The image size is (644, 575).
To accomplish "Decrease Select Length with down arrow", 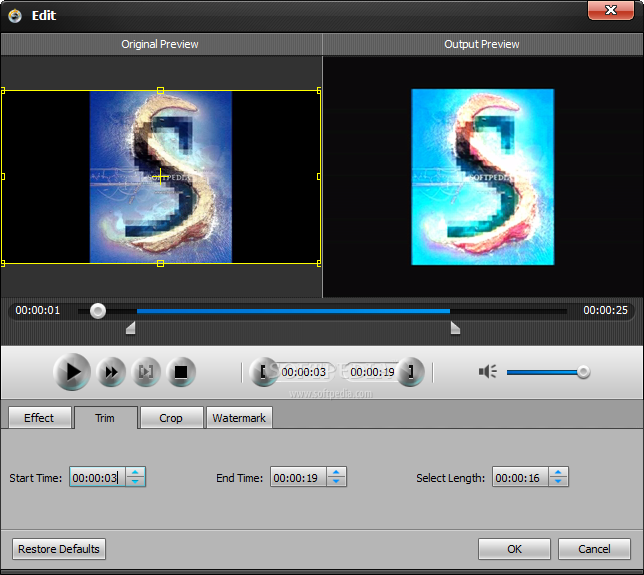I will point(558,482).
